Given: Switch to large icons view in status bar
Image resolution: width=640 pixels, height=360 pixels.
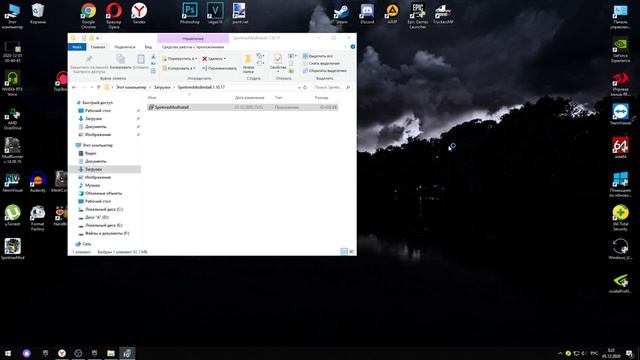Looking at the screenshot, I should (351, 251).
